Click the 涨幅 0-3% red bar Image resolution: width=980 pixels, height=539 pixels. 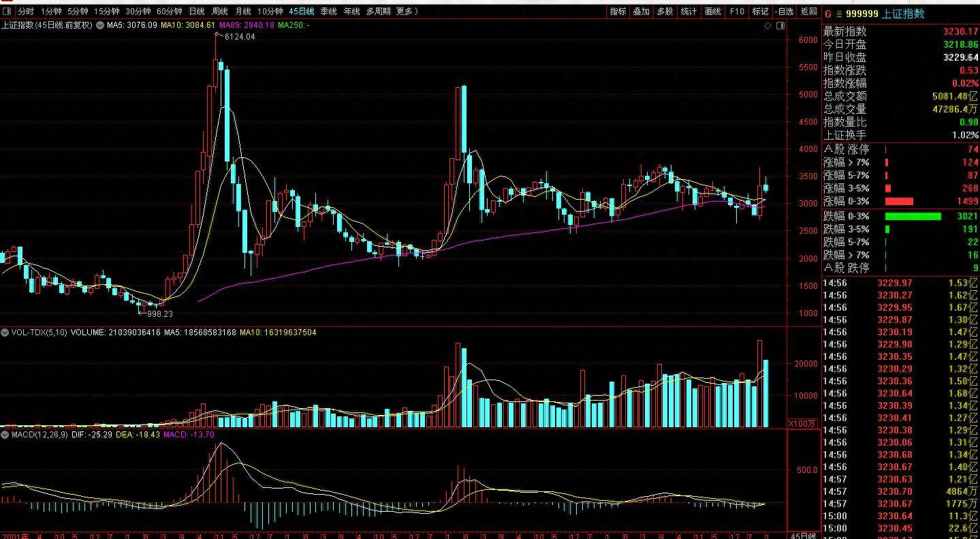(x=899, y=201)
